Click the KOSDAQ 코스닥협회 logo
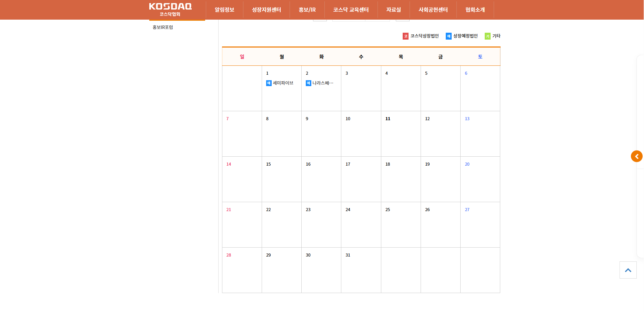The image size is (644, 312). [170, 10]
